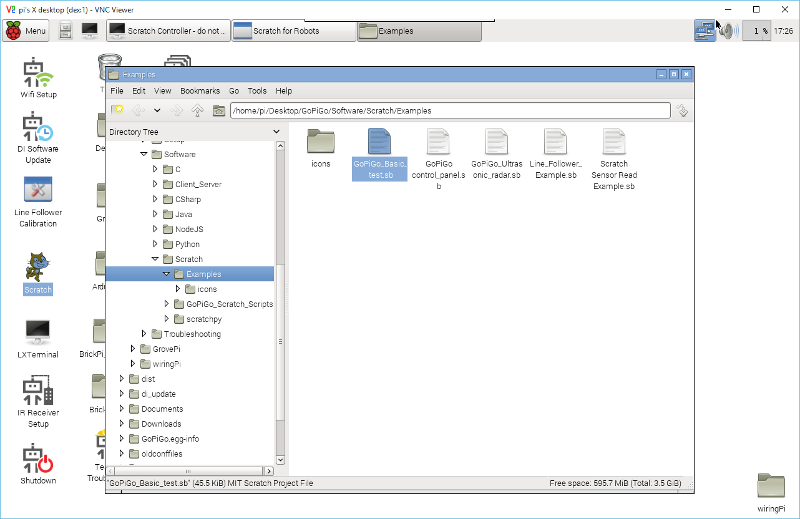
Task: Open the LXTerminal desktop icon
Action: click(38, 339)
